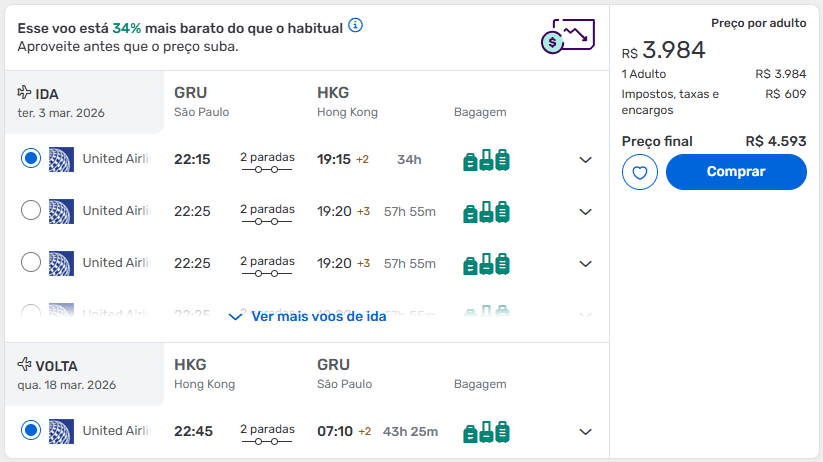823x462 pixels.
Task: Click the United Airlines logo on 22:15 flight
Action: [61, 160]
